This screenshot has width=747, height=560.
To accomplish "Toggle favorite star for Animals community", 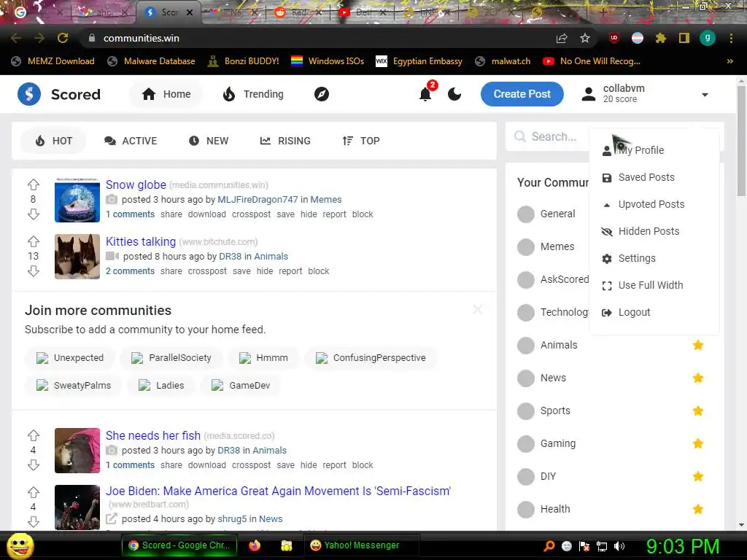I will coord(698,345).
